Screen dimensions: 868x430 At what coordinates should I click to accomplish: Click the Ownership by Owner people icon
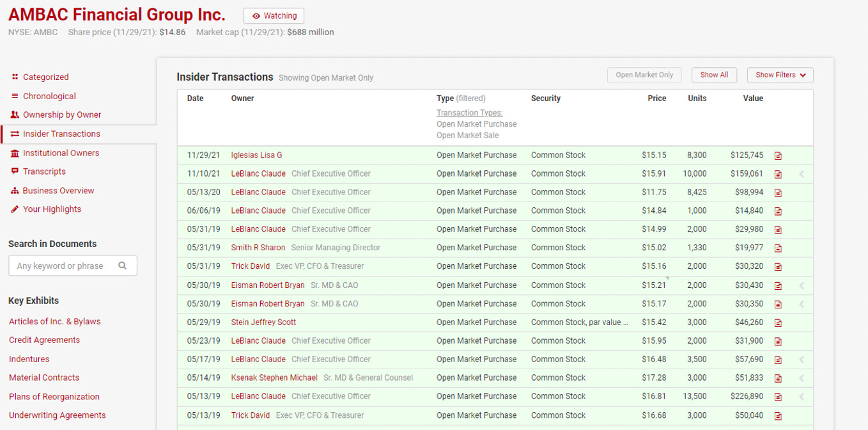pyautogui.click(x=15, y=115)
